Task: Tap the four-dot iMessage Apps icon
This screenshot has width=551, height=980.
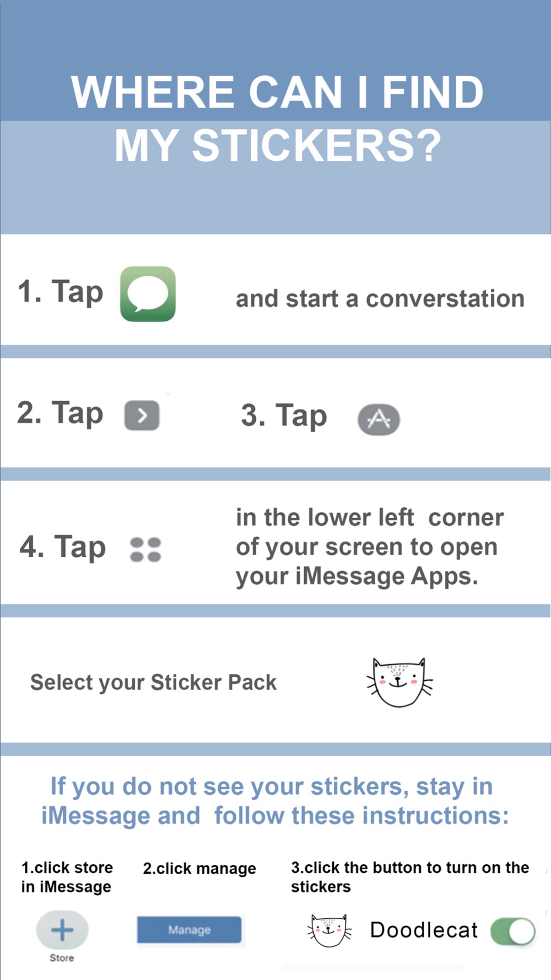Action: coord(145,550)
